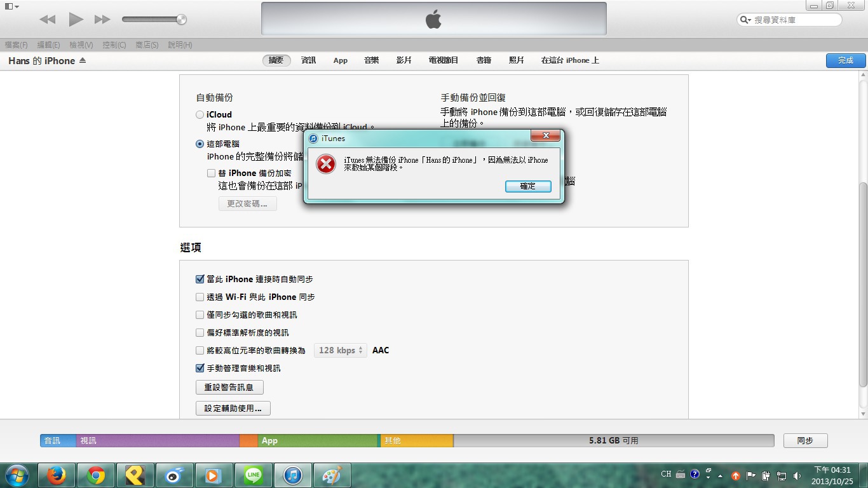Open the iTunes window menu icon
868x488 pixels.
[11, 6]
